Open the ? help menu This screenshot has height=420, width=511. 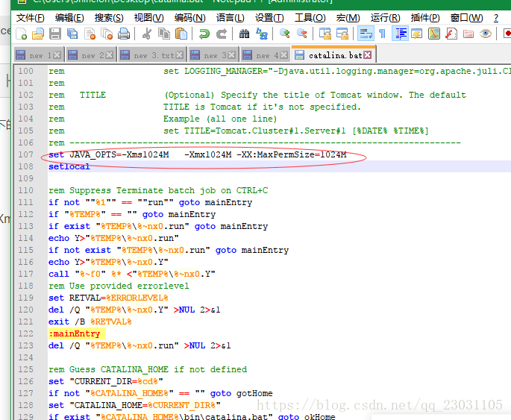(x=495, y=18)
